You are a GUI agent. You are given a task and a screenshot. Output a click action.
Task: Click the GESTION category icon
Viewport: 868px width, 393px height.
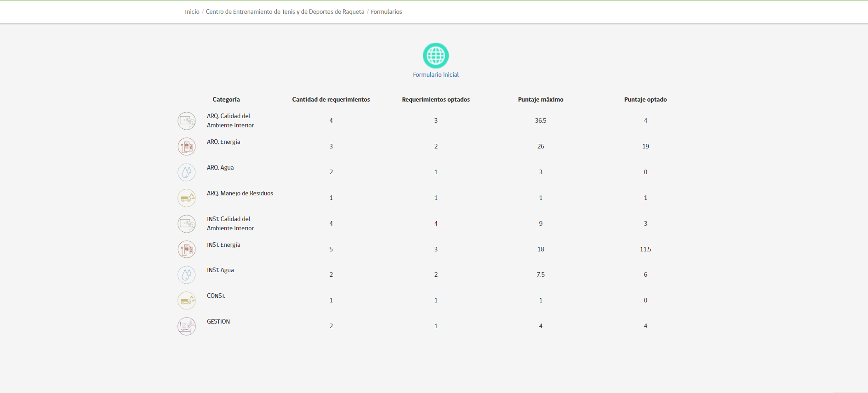(x=187, y=326)
